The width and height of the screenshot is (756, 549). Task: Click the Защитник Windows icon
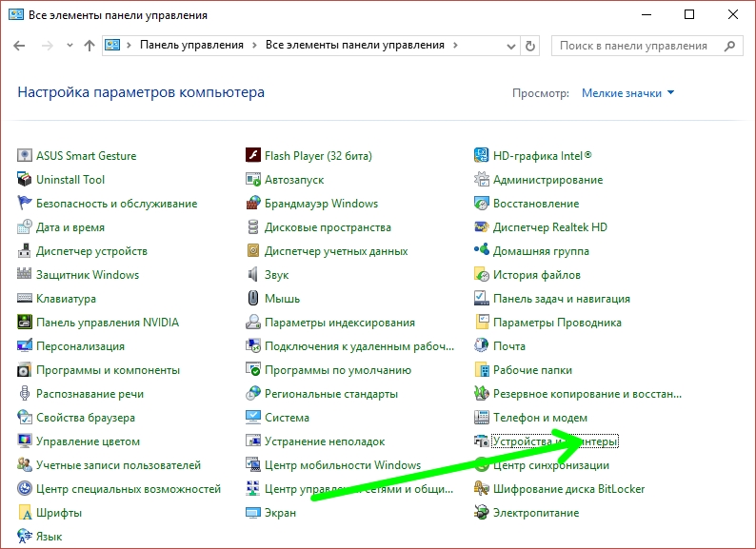25,275
